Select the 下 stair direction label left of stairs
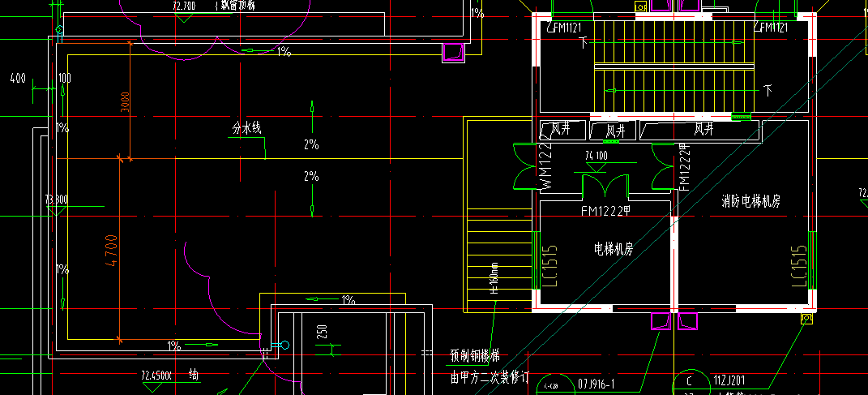 (x=584, y=42)
